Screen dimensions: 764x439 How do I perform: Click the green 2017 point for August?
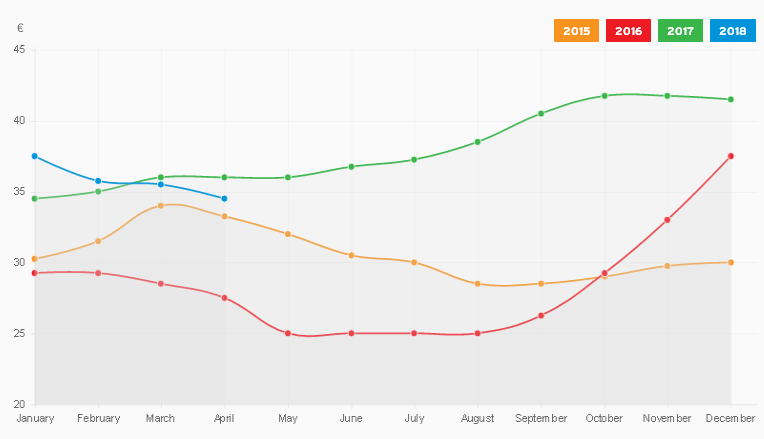(478, 142)
